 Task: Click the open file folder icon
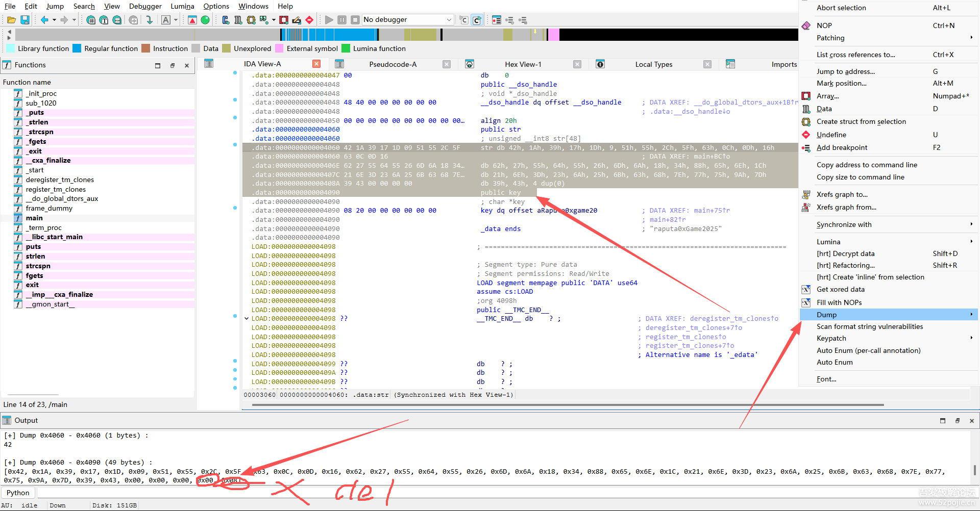11,20
